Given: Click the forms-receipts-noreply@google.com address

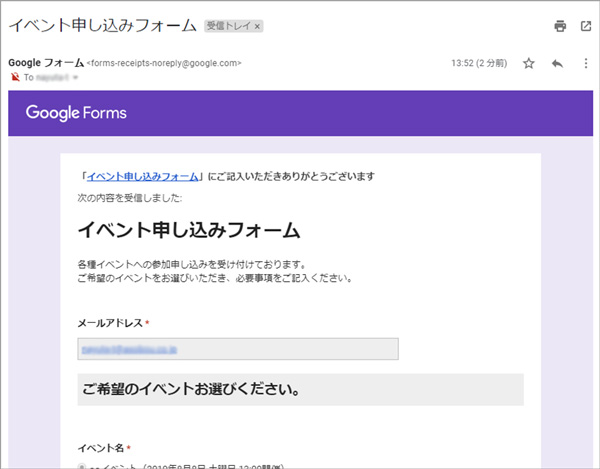Looking at the screenshot, I should pyautogui.click(x=164, y=63).
